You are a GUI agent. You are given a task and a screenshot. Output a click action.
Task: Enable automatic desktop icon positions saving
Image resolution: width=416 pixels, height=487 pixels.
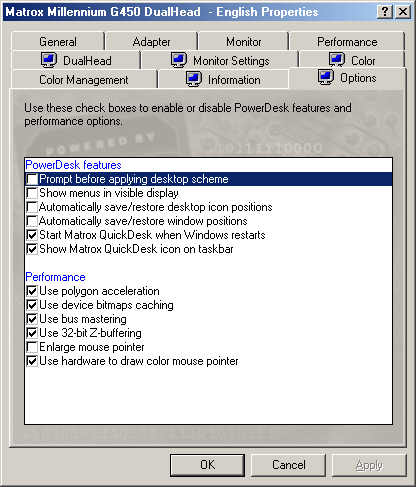coord(32,207)
